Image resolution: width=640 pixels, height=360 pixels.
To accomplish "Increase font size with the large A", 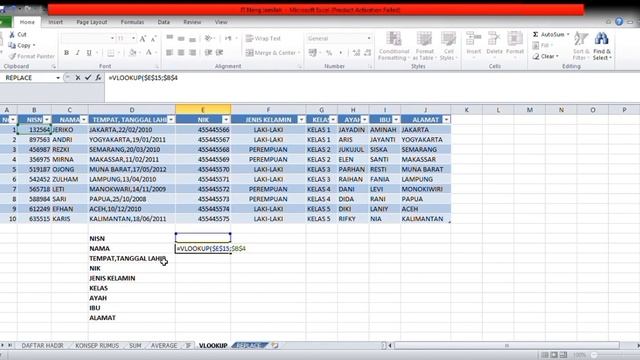I will pos(142,39).
